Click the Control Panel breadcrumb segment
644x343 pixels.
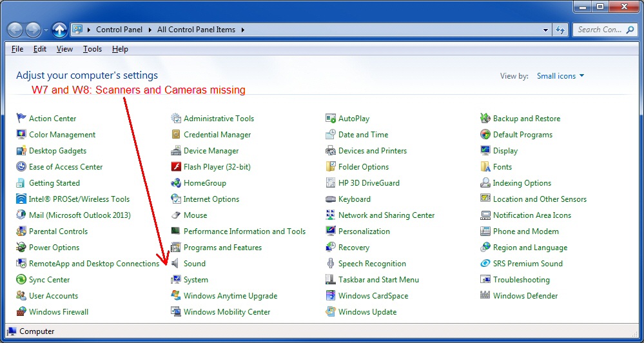coord(119,30)
